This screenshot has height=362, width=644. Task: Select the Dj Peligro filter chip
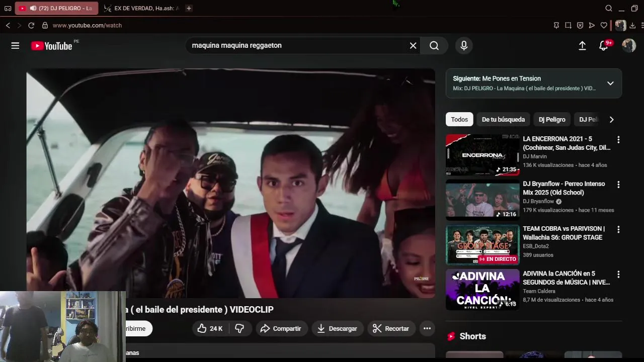(552, 120)
